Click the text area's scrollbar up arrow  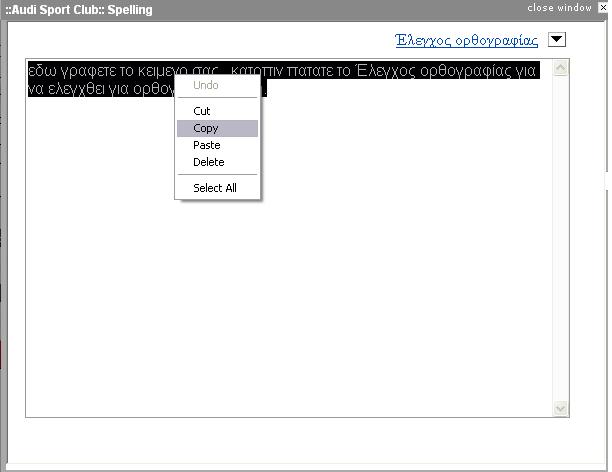[x=561, y=69]
